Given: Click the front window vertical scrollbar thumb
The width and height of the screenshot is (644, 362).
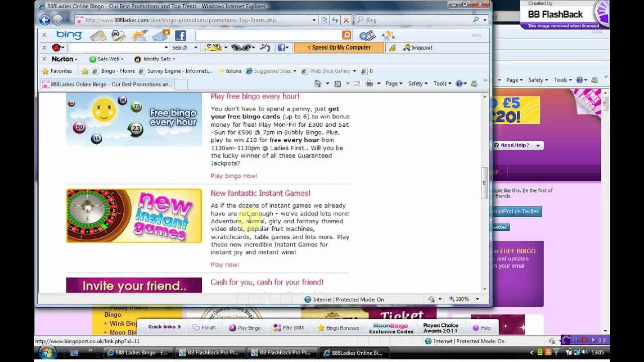Looking at the screenshot, I should click(x=485, y=183).
